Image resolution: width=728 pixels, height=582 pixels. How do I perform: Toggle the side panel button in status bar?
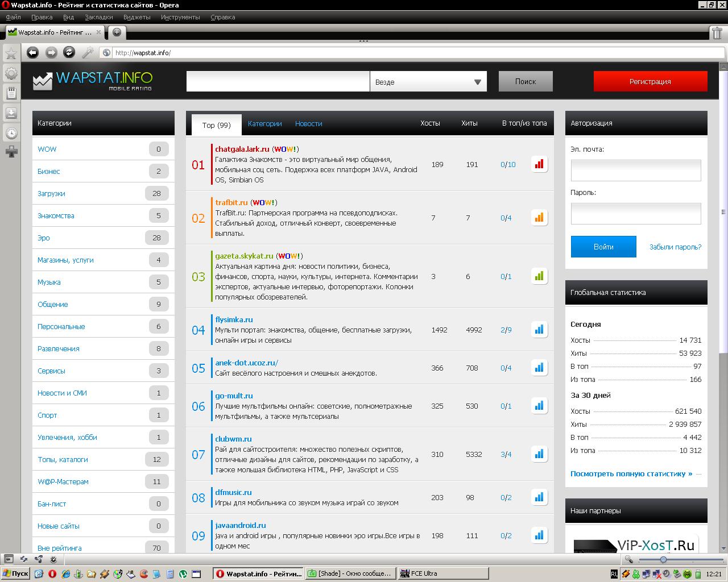tap(9, 559)
